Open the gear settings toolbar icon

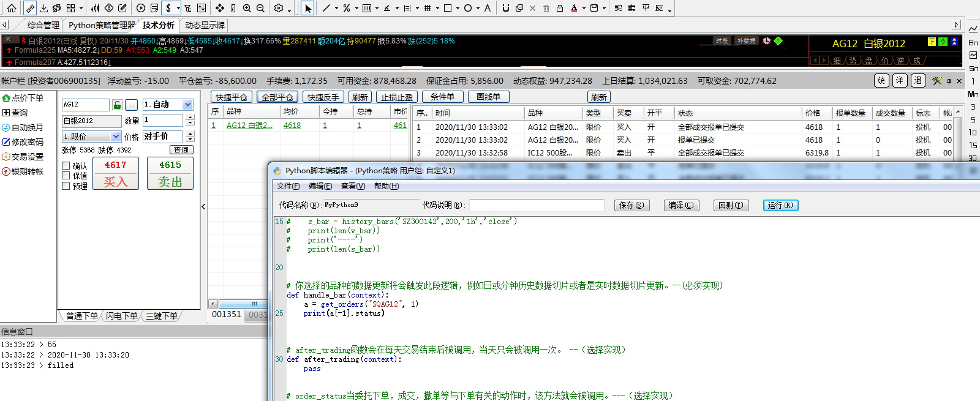[x=279, y=8]
